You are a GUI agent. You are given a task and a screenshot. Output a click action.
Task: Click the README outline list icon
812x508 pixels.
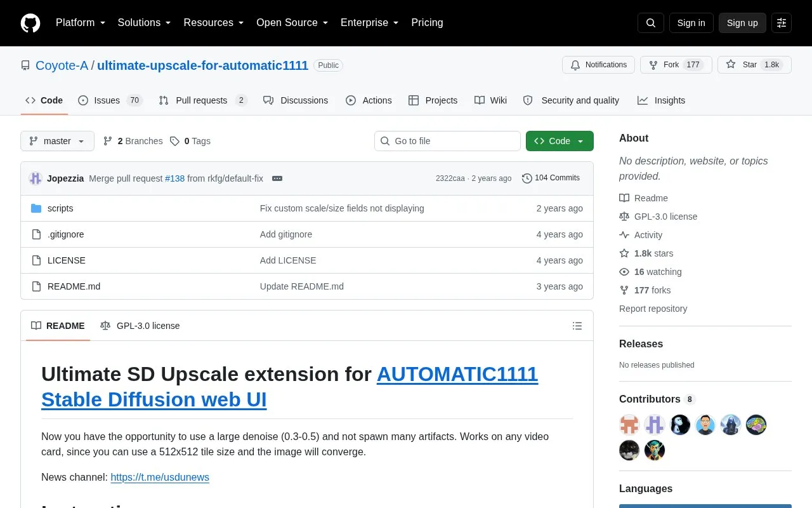577,326
